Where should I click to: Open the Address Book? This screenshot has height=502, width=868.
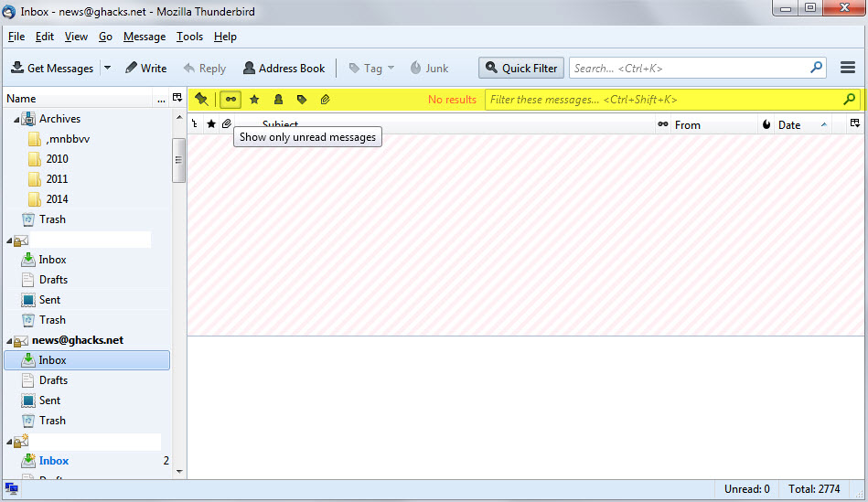(x=284, y=68)
